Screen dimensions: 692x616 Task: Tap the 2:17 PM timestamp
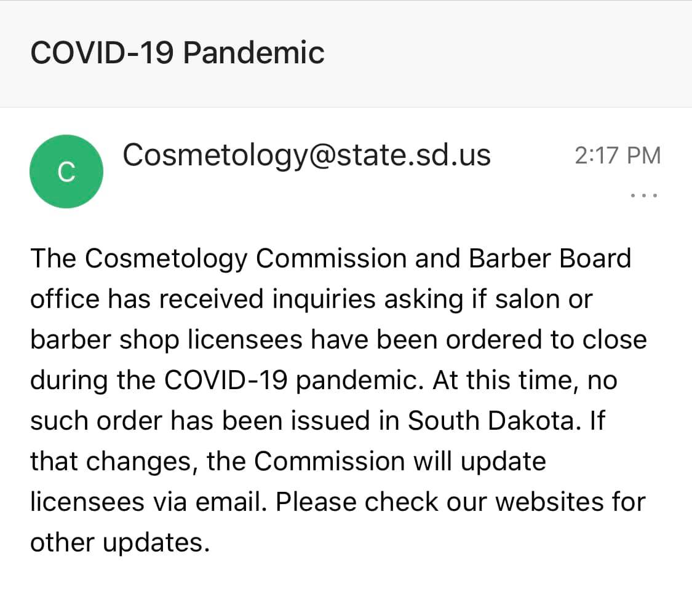(618, 156)
